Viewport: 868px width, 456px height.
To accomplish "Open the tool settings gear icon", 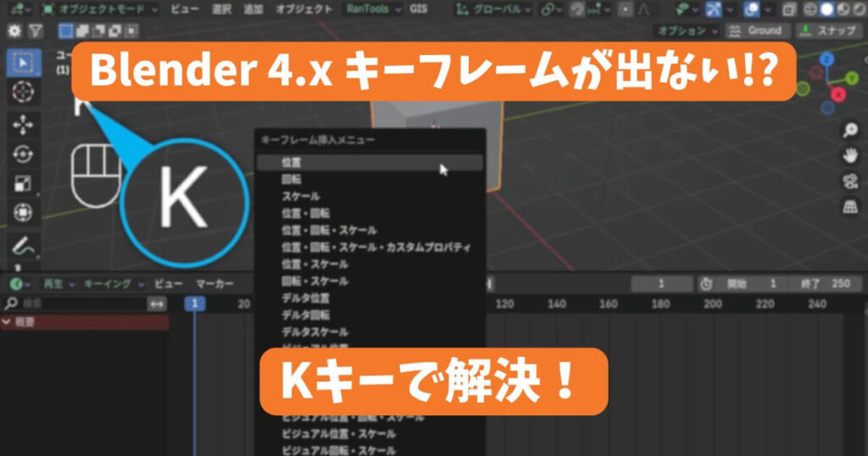I will coord(14,31).
